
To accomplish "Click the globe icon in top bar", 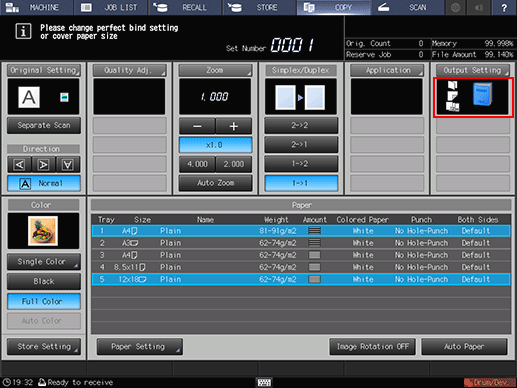I will coord(455,7).
